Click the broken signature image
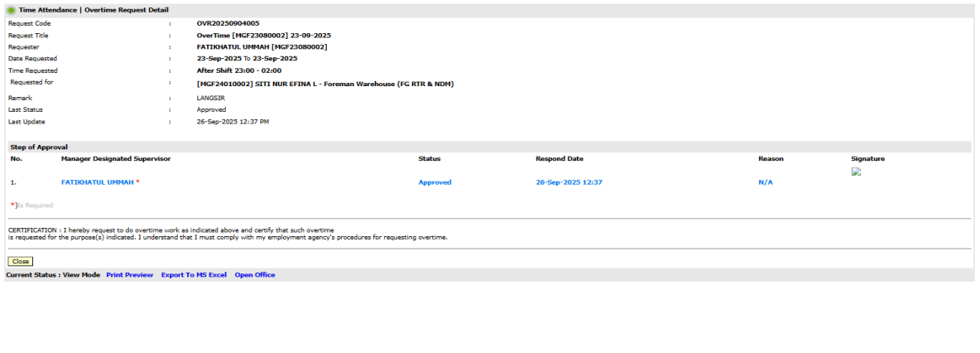 (x=857, y=172)
